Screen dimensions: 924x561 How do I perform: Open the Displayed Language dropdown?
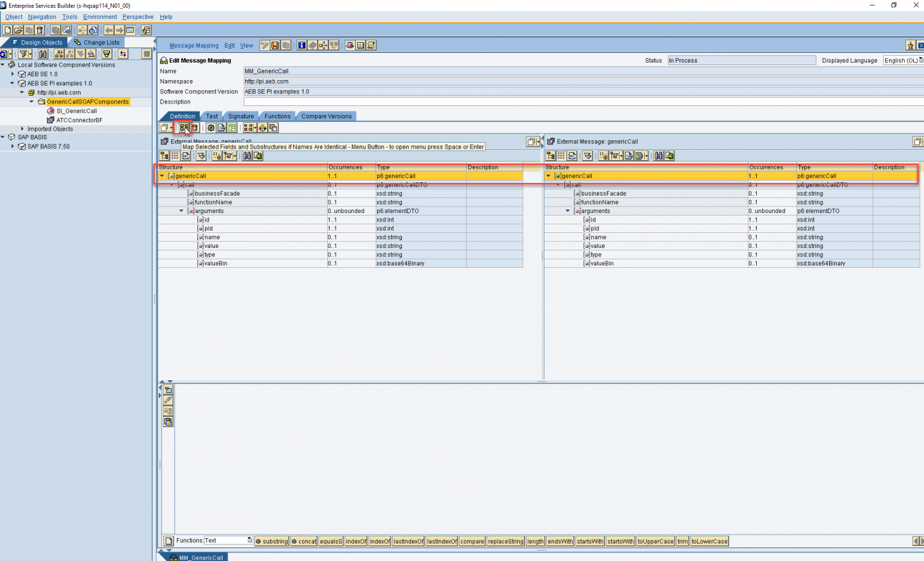coord(920,60)
